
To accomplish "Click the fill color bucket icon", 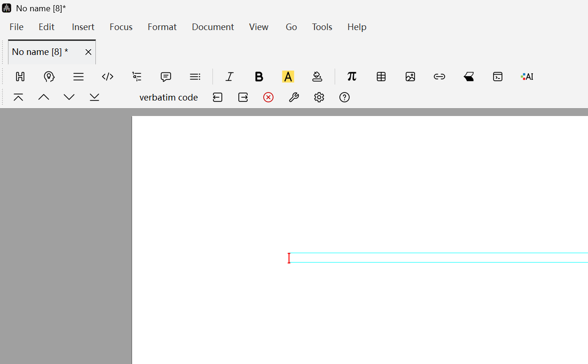I will pyautogui.click(x=317, y=77).
